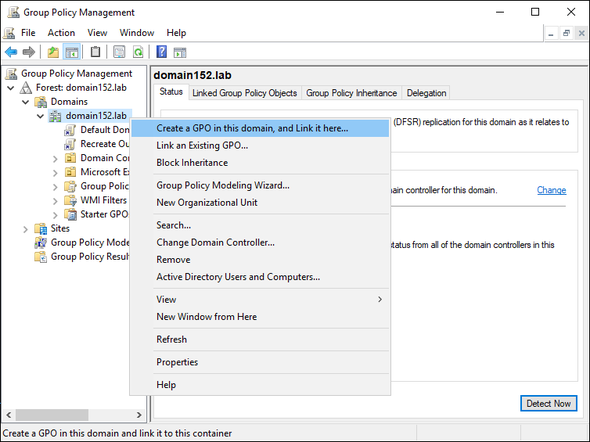Expand the WMI Filters node
The image size is (590, 442).
[x=55, y=201]
